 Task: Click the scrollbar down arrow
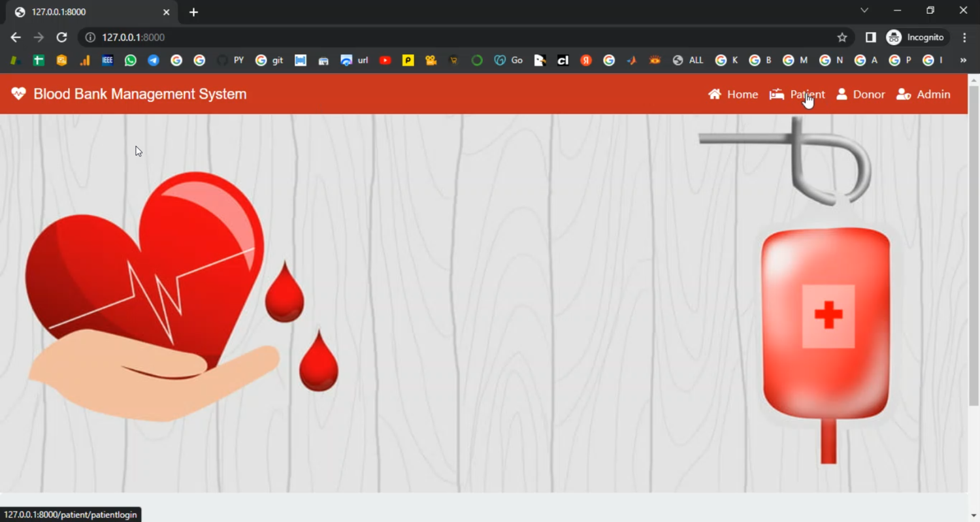coord(973,515)
